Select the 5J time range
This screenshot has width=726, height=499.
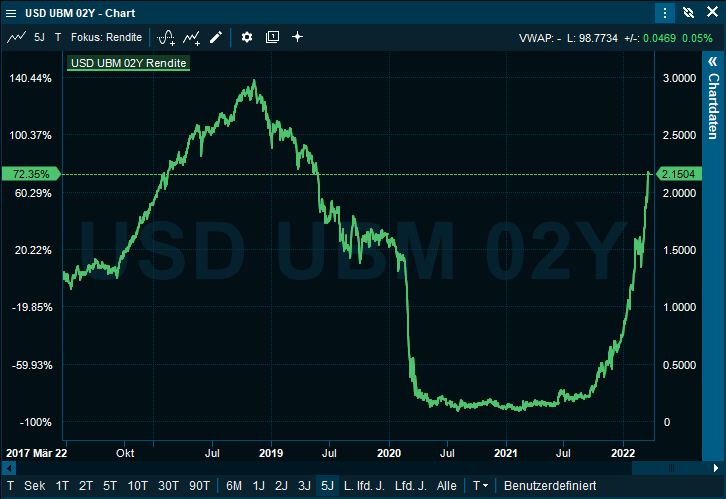coord(326,486)
